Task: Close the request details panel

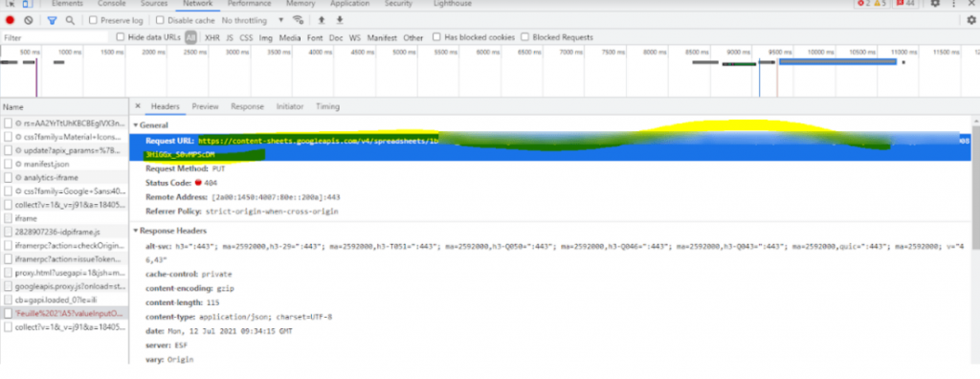Action: (x=138, y=106)
